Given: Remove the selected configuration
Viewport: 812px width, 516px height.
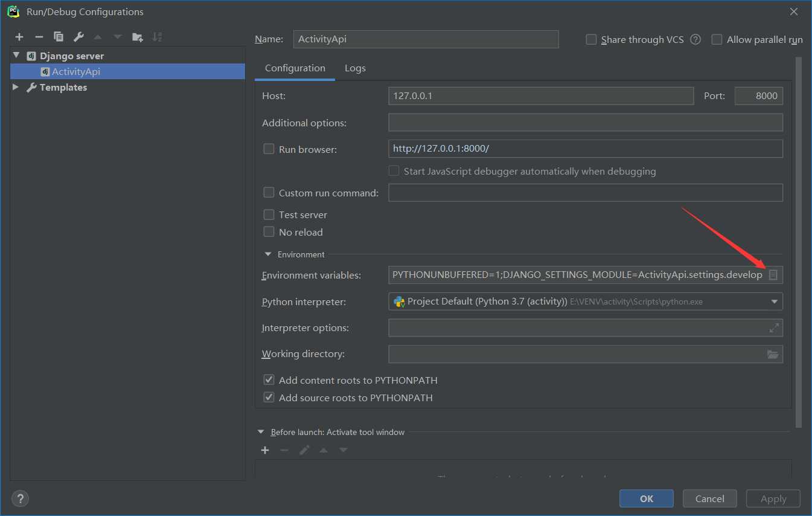Looking at the screenshot, I should click(39, 37).
